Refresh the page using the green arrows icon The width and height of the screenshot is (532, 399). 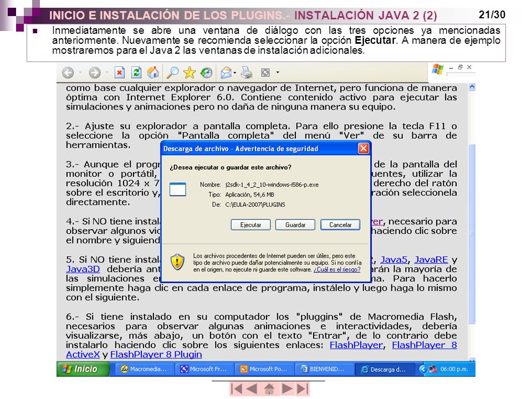(136, 72)
